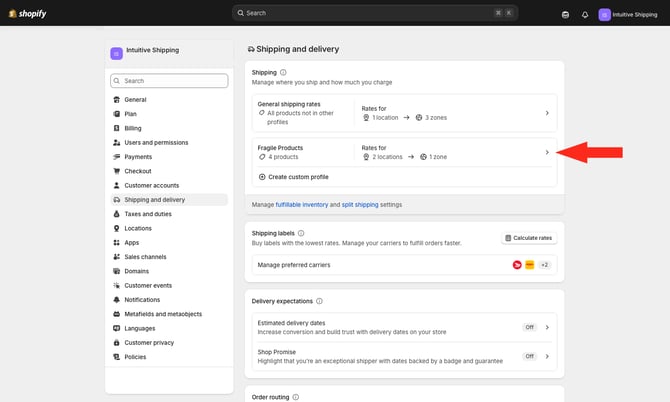Image resolution: width=670 pixels, height=402 pixels.
Task: Click the info icon next to Shipping heading
Action: [x=283, y=72]
